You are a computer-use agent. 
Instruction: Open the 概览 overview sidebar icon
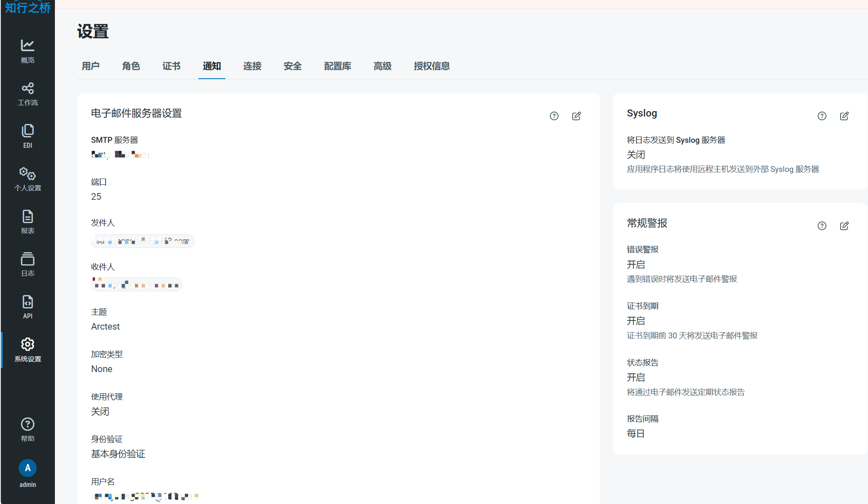pyautogui.click(x=27, y=51)
